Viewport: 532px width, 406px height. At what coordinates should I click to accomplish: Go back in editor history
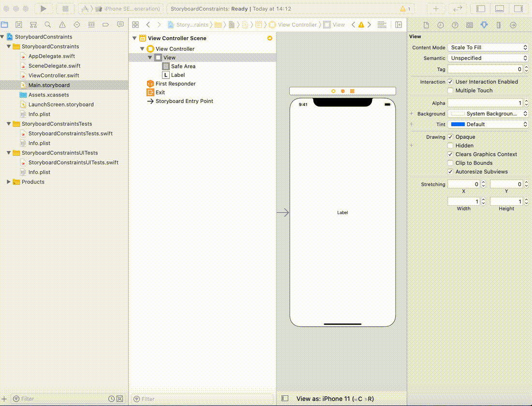[x=148, y=25]
